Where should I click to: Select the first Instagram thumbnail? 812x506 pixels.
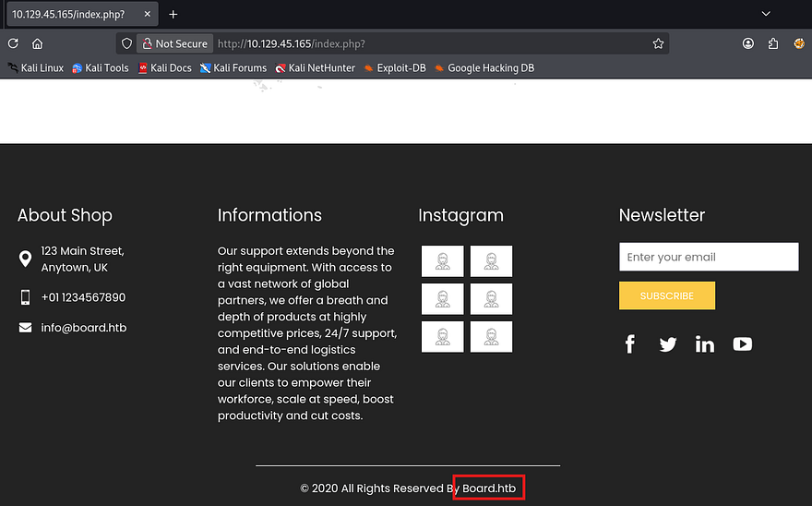coord(442,261)
